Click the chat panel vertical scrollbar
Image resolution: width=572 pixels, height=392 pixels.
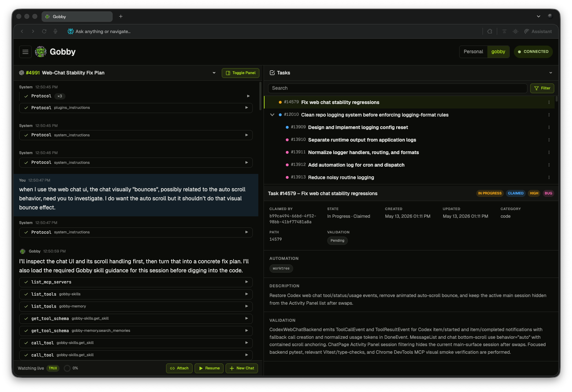pyautogui.click(x=260, y=96)
